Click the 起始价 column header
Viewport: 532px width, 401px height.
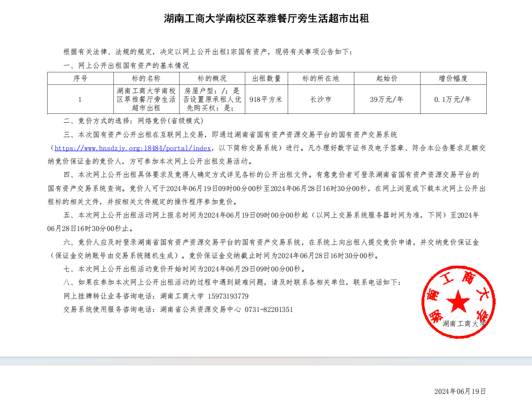(x=387, y=79)
